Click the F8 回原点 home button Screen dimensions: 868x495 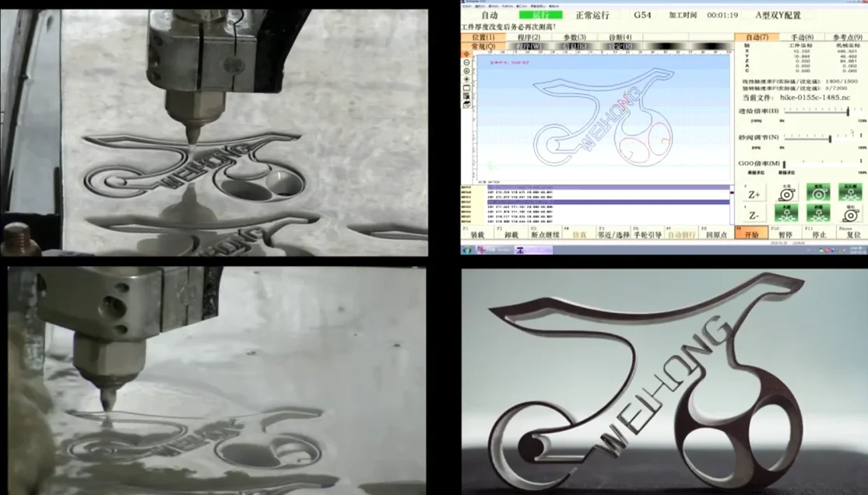[715, 233]
